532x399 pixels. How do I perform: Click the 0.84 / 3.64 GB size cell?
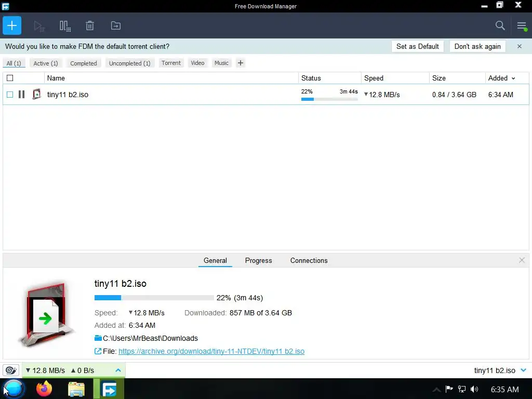[x=454, y=95]
